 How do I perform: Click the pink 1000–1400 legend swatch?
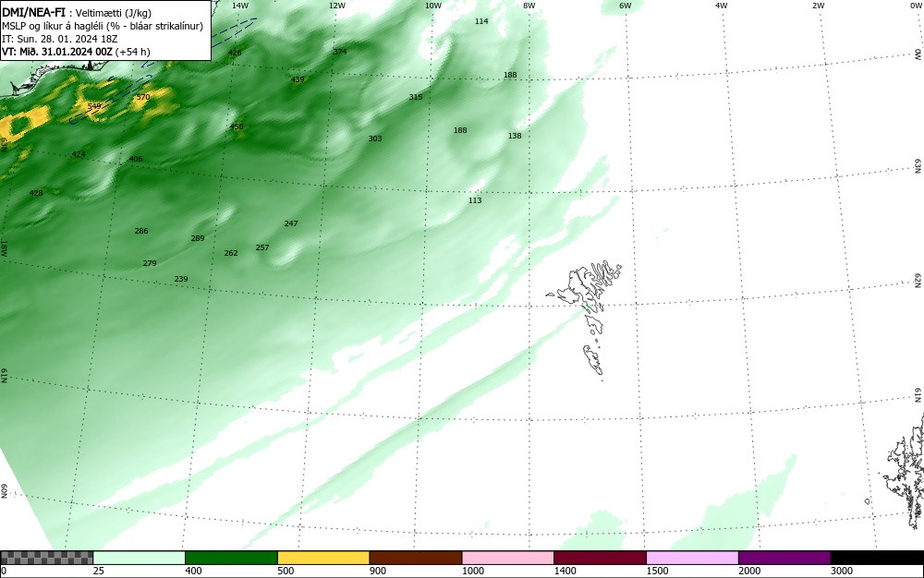508,558
